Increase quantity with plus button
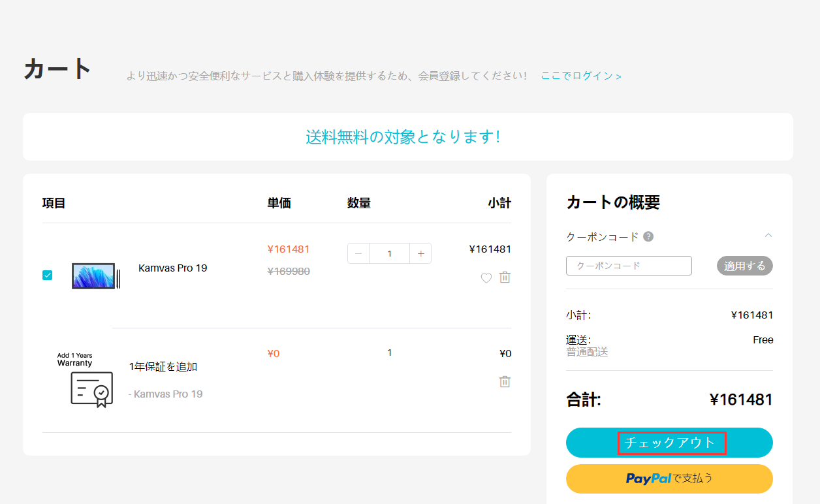Screen dimensions: 820x504 (x=420, y=253)
